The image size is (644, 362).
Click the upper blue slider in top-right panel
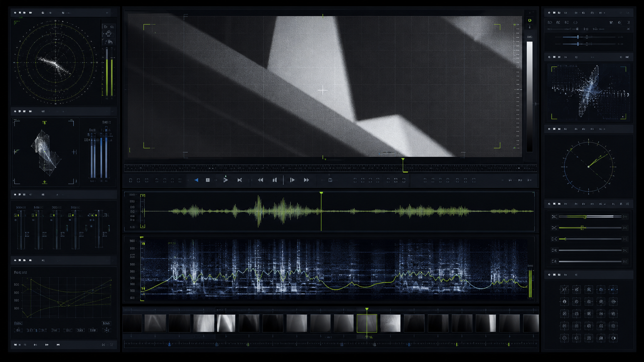click(589, 37)
